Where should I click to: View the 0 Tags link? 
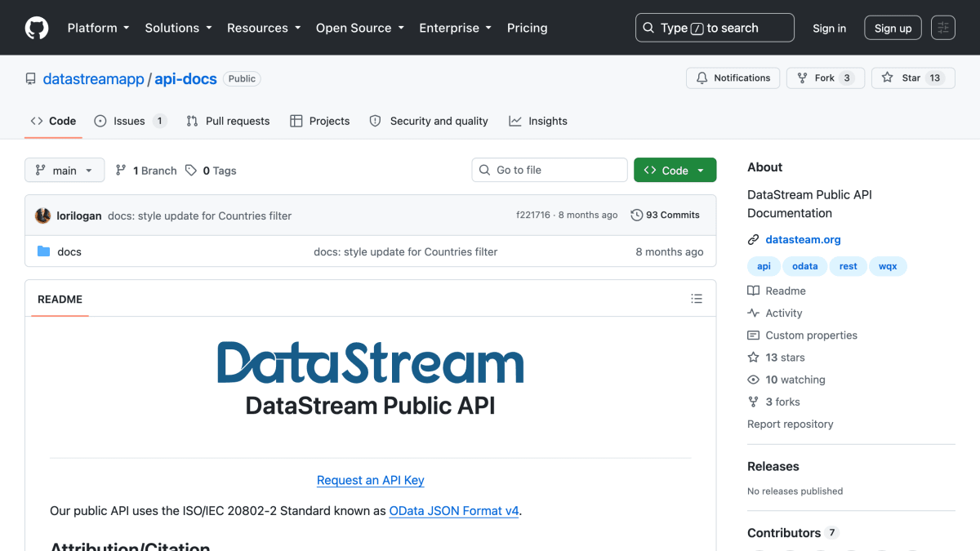tap(211, 171)
